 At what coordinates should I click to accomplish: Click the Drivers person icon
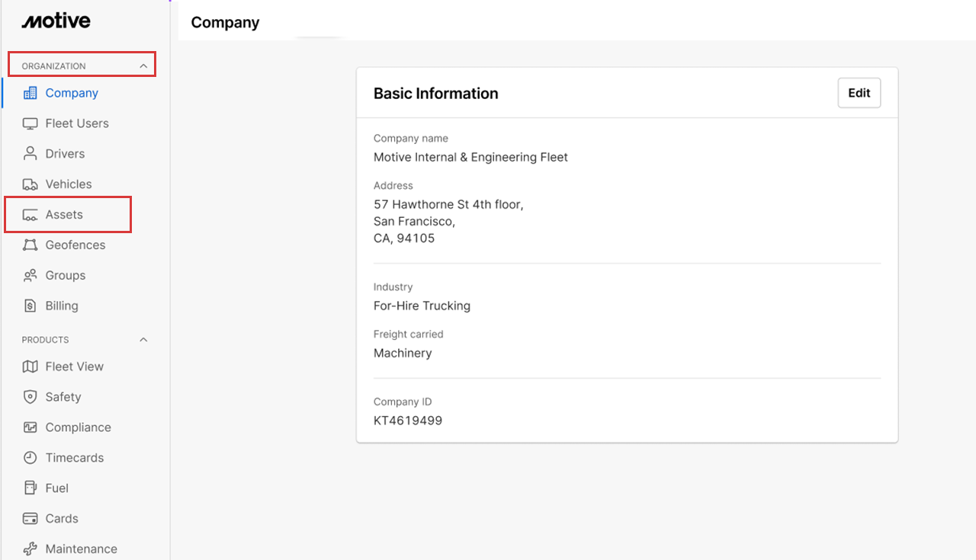pyautogui.click(x=30, y=154)
